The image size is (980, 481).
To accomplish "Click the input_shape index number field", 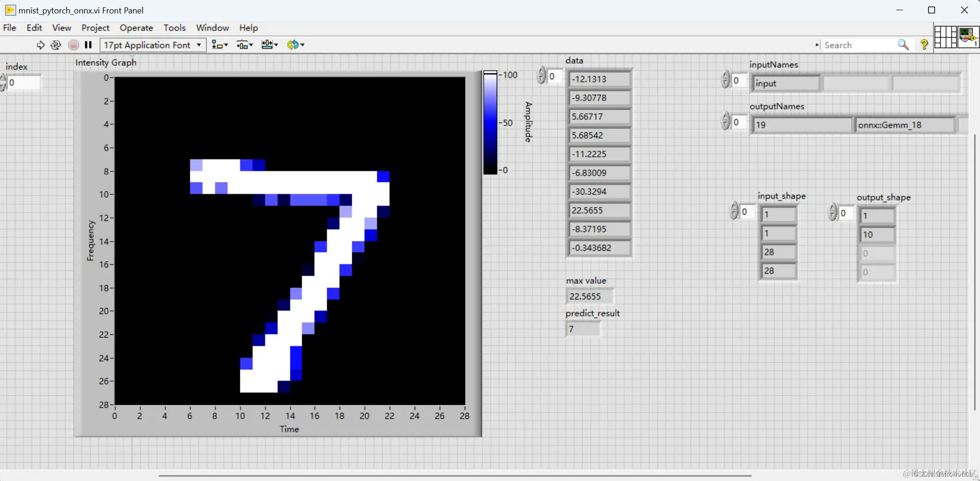I will (747, 212).
